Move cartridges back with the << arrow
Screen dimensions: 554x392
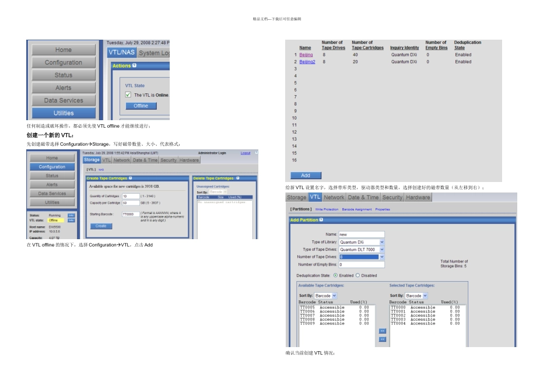tap(383, 339)
